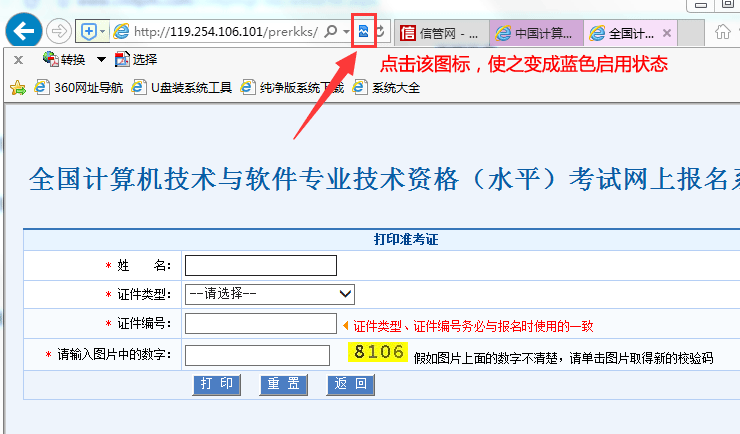The height and width of the screenshot is (434, 740).
Task: Open the blue shield security dropdown
Action: 92,32
